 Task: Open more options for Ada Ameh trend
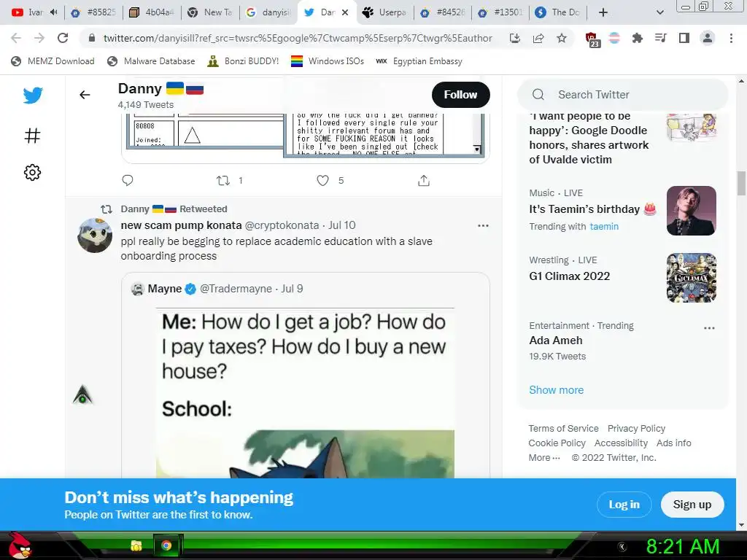(x=709, y=328)
